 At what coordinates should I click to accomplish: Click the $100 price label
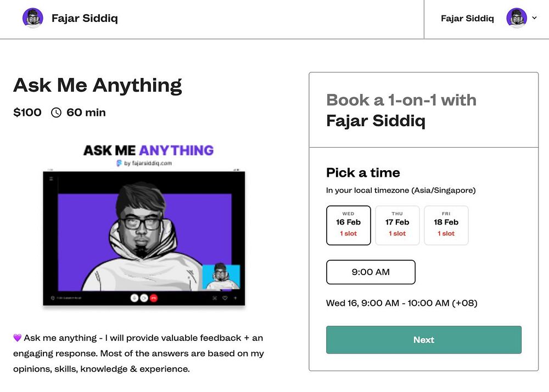coord(27,113)
